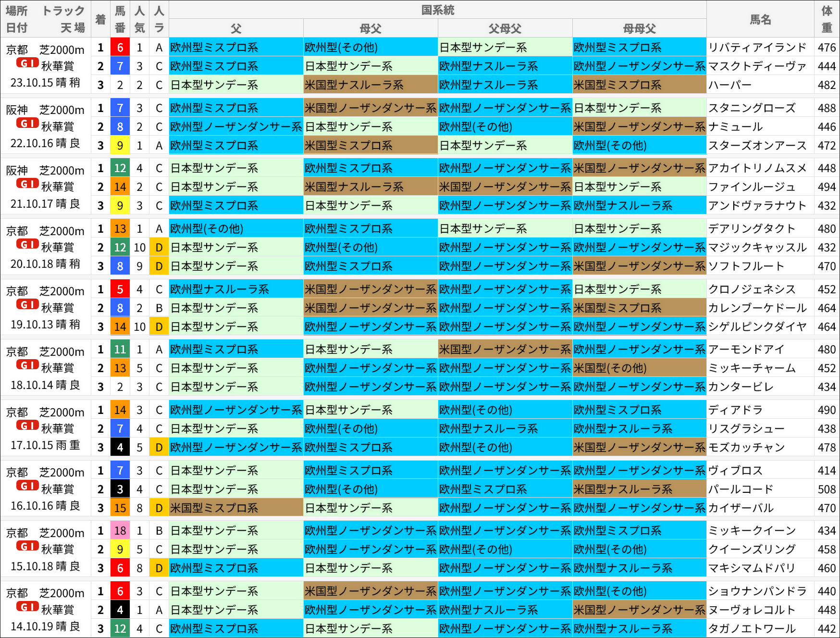Click rank B in カレンブーケドール row

(159, 308)
